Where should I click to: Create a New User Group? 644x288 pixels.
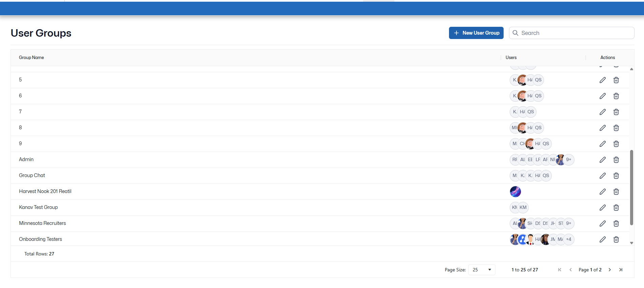pos(476,33)
